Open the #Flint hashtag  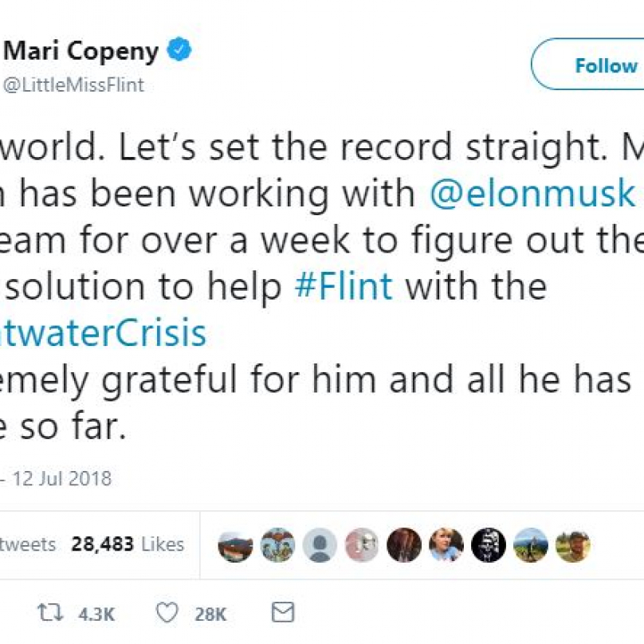coord(344,286)
